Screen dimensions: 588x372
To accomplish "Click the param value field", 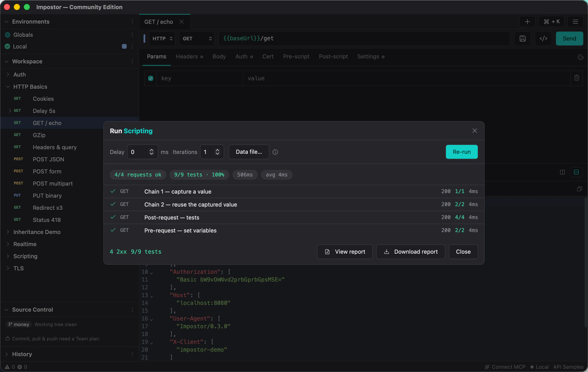I will [406, 78].
